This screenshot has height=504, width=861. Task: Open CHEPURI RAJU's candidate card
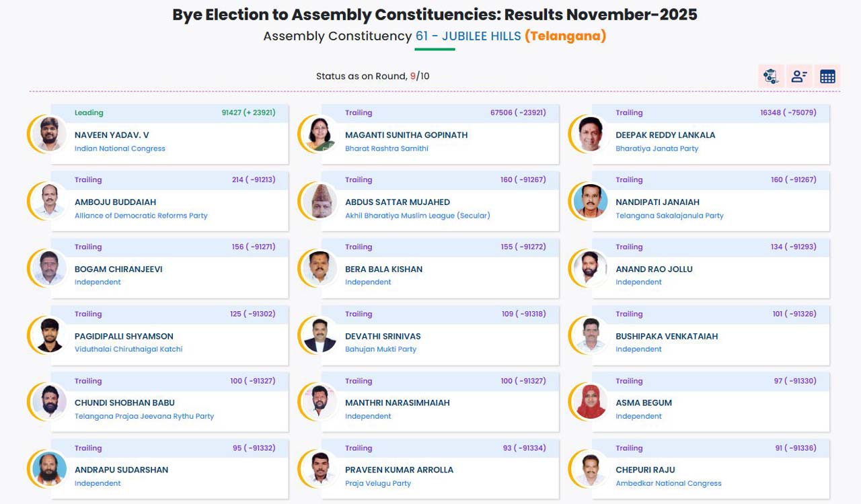[646, 470]
